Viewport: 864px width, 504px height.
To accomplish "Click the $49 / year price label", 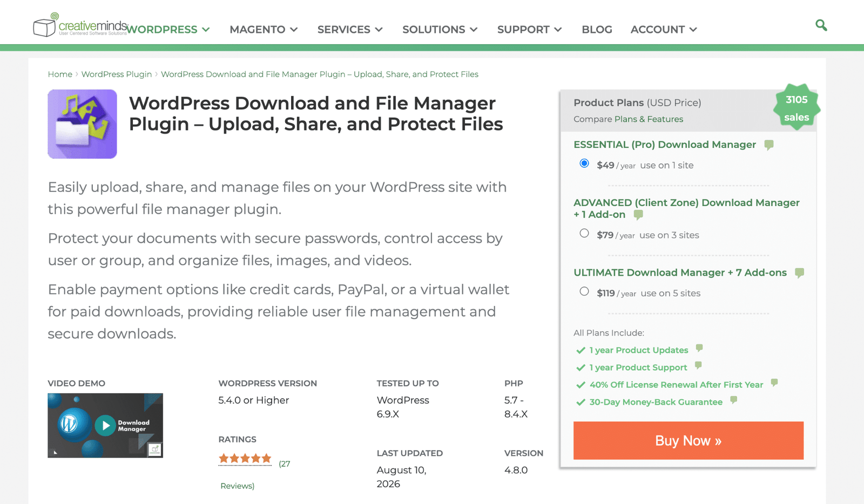I will [616, 166].
